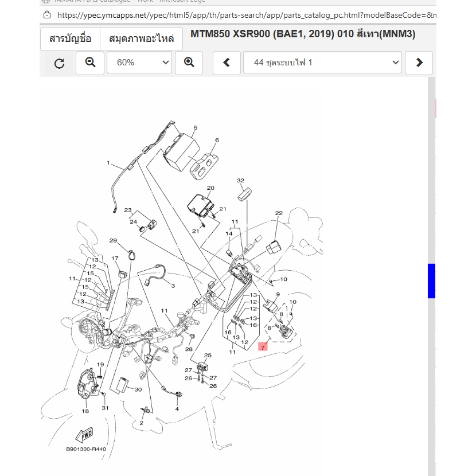Select part number 24 label
Screen dimensions: 476x476
click(x=133, y=222)
